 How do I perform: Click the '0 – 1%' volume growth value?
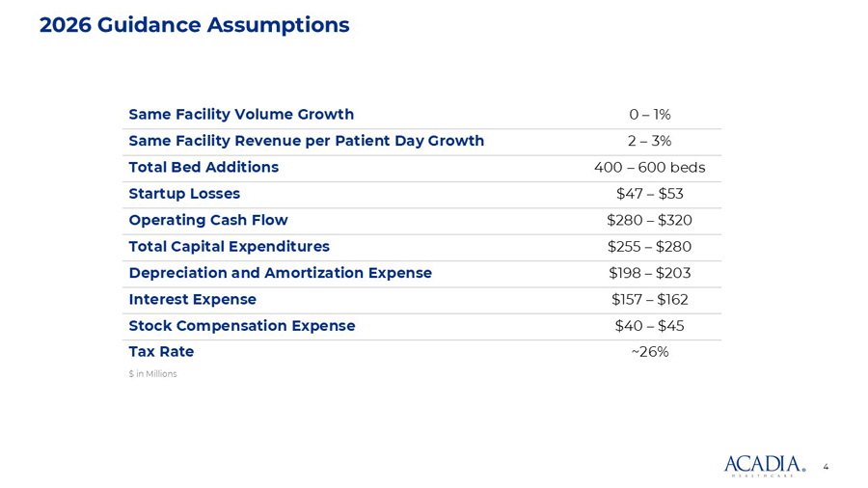click(x=649, y=115)
